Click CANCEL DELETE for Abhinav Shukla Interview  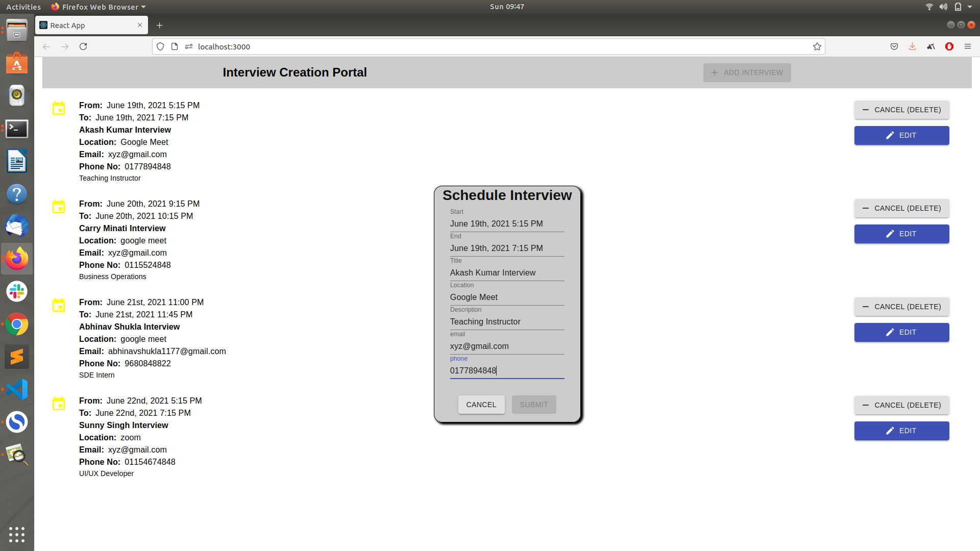[901, 306]
